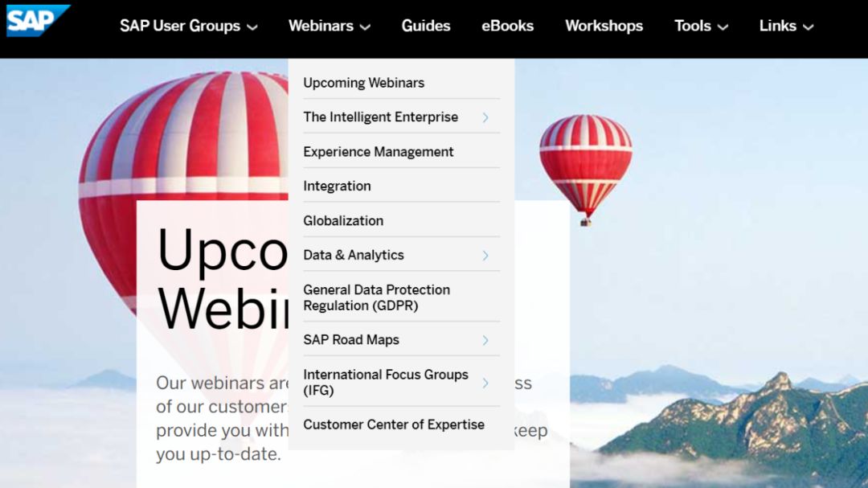Viewport: 868px width, 488px height.
Task: Select SAP Road Maps entry
Action: click(x=351, y=340)
